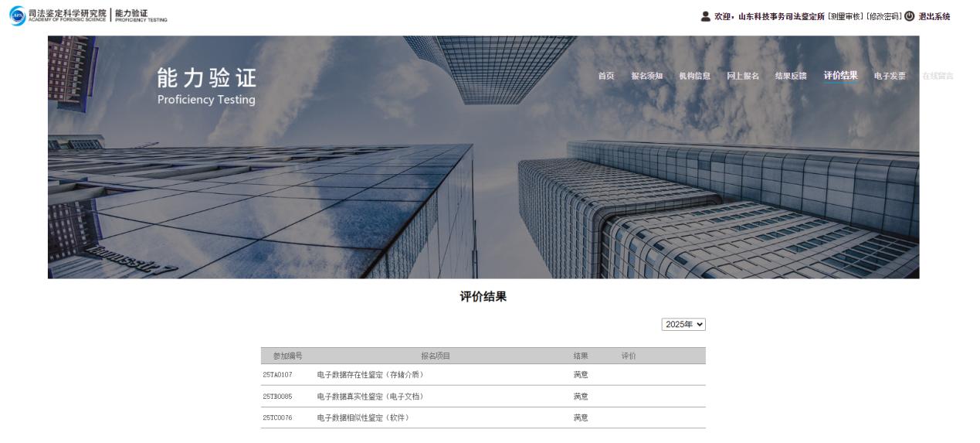Open the 报名须知 navigation item

pyautogui.click(x=647, y=76)
